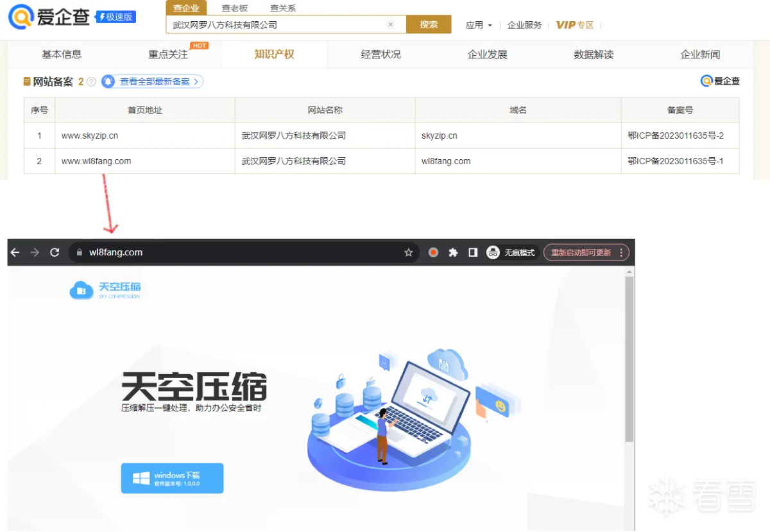Open the three-dot browser menu
770x532 pixels.
621,253
